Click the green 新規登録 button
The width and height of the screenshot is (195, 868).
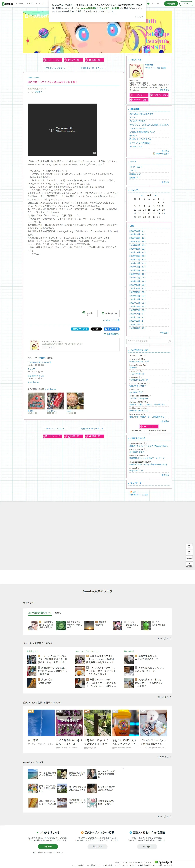coord(171,4)
